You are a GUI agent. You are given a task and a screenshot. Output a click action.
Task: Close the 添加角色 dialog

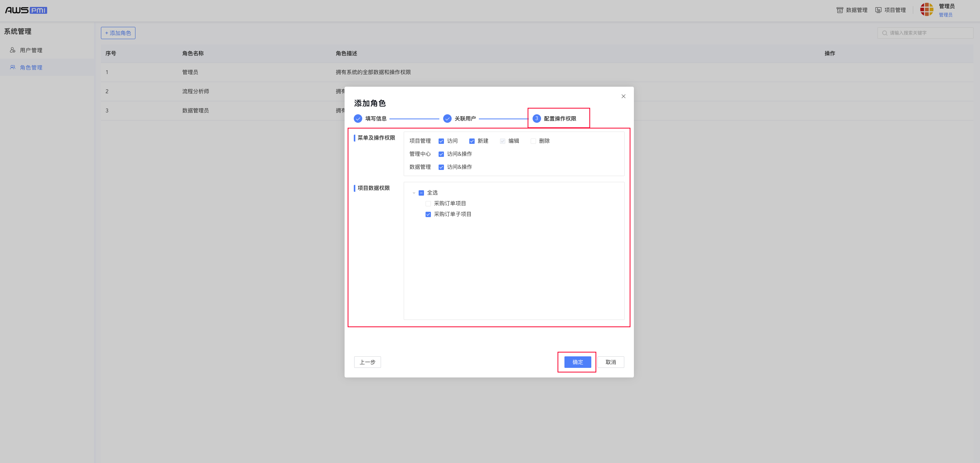624,96
